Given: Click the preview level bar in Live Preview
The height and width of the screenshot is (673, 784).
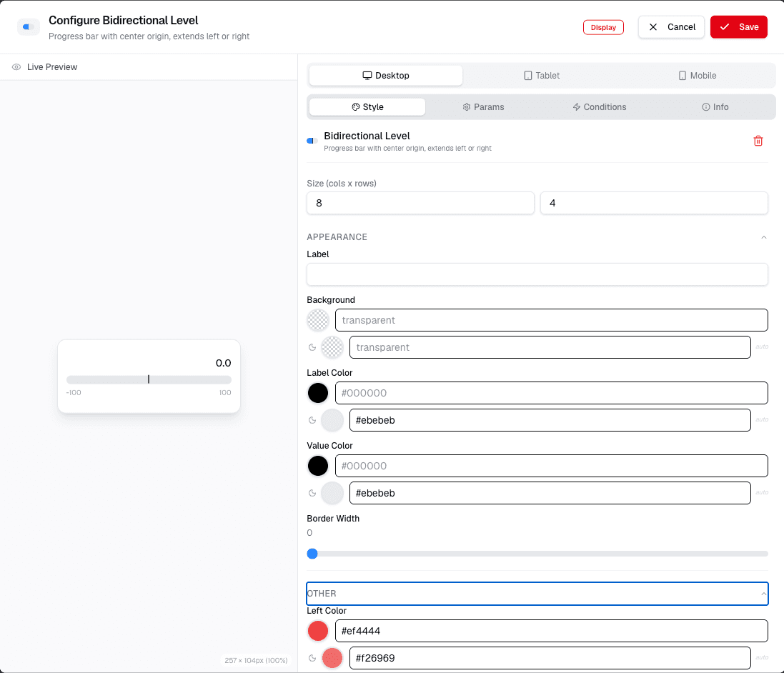Looking at the screenshot, I should point(149,380).
